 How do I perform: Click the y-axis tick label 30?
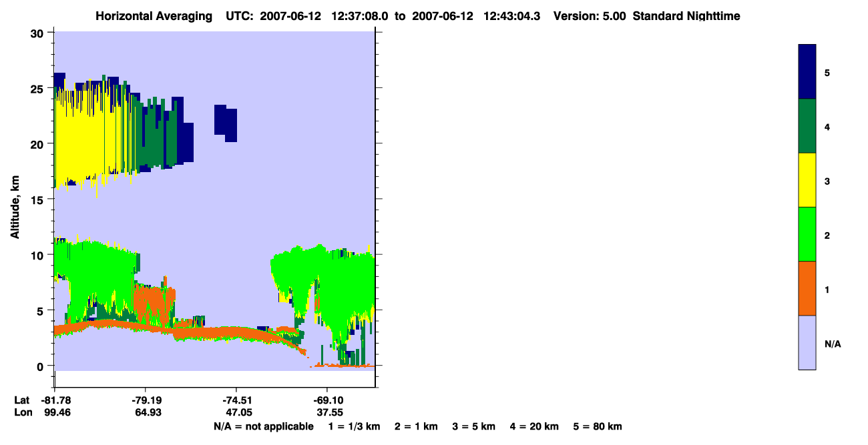pos(39,33)
